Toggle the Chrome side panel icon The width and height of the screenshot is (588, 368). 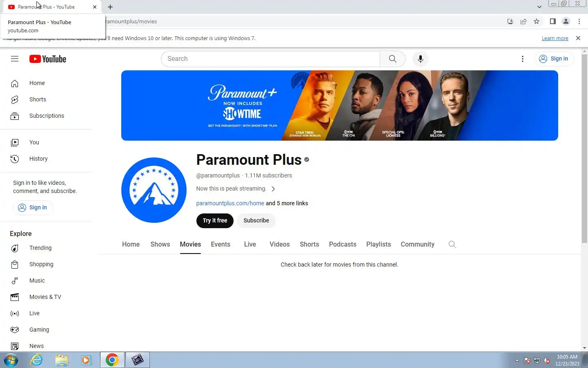point(552,21)
